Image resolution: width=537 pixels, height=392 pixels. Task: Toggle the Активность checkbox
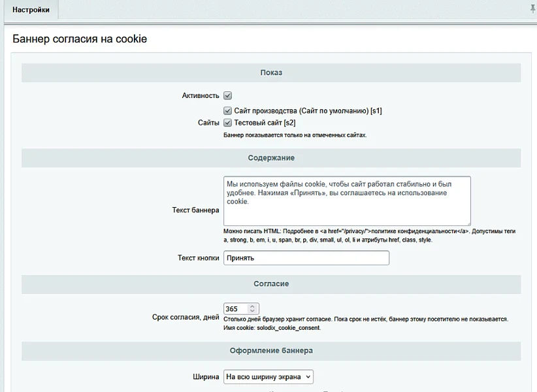pyautogui.click(x=227, y=95)
